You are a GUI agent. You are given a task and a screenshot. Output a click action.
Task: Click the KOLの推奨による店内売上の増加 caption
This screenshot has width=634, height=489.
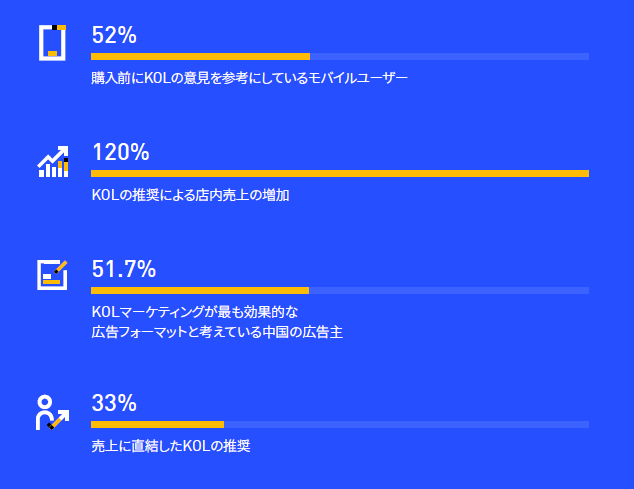[x=190, y=195]
